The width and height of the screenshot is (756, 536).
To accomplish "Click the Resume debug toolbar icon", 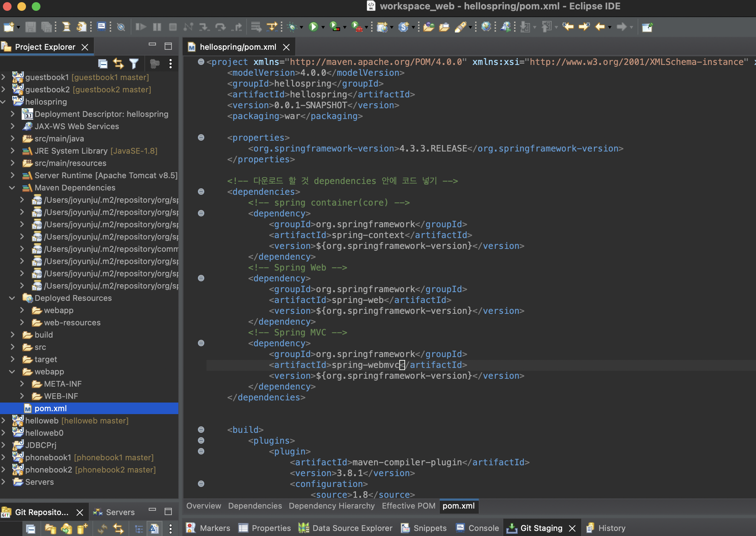I will pyautogui.click(x=140, y=27).
